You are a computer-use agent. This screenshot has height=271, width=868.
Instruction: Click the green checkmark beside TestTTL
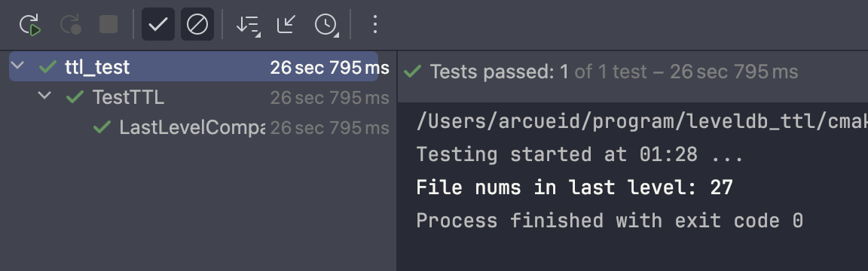(x=75, y=97)
